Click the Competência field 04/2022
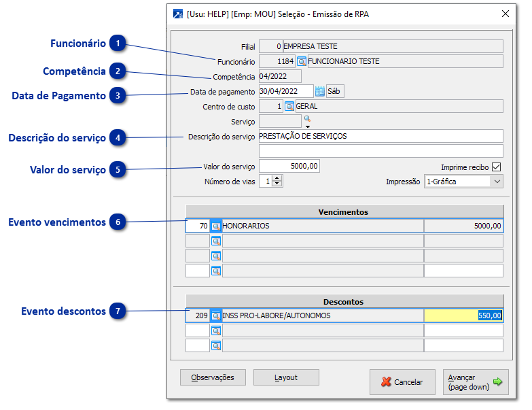Image resolution: width=532 pixels, height=410 pixels. tap(280, 76)
